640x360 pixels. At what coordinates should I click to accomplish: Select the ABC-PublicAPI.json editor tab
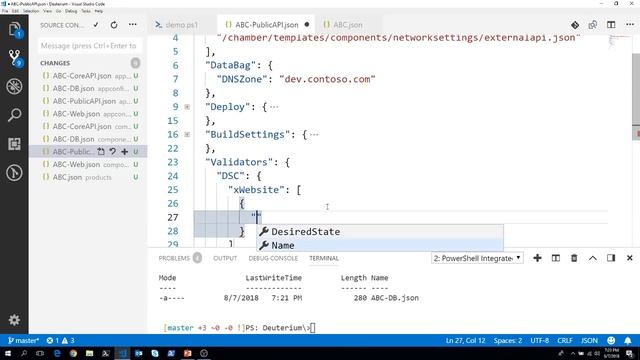(267, 25)
